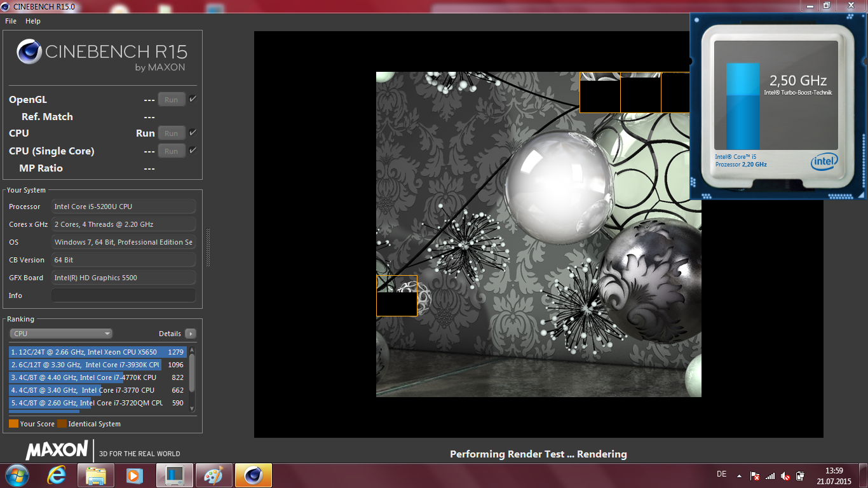Click the blue Turbo Boost frequency bar
868x488 pixels.
[x=743, y=106]
